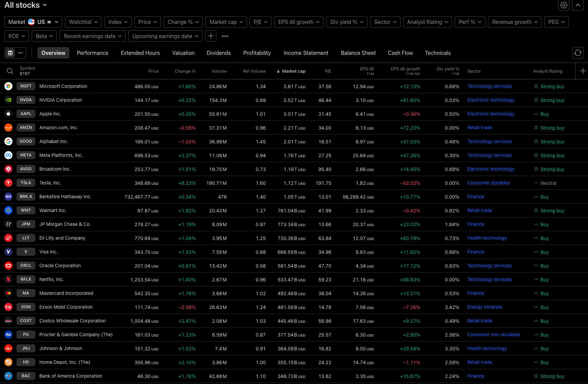The height and width of the screenshot is (384, 588).
Task: Open the P/E filter dropdown
Action: 261,22
